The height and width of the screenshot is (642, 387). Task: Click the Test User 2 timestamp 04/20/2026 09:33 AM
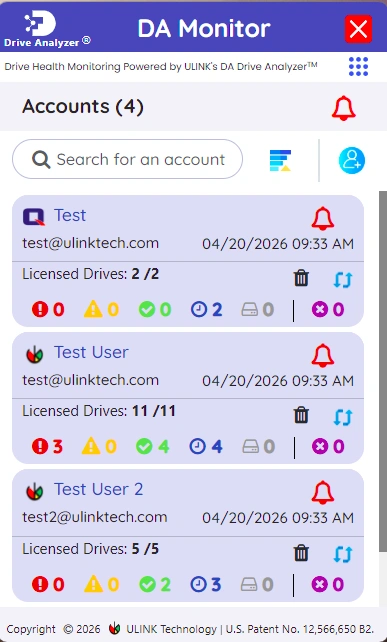(278, 518)
